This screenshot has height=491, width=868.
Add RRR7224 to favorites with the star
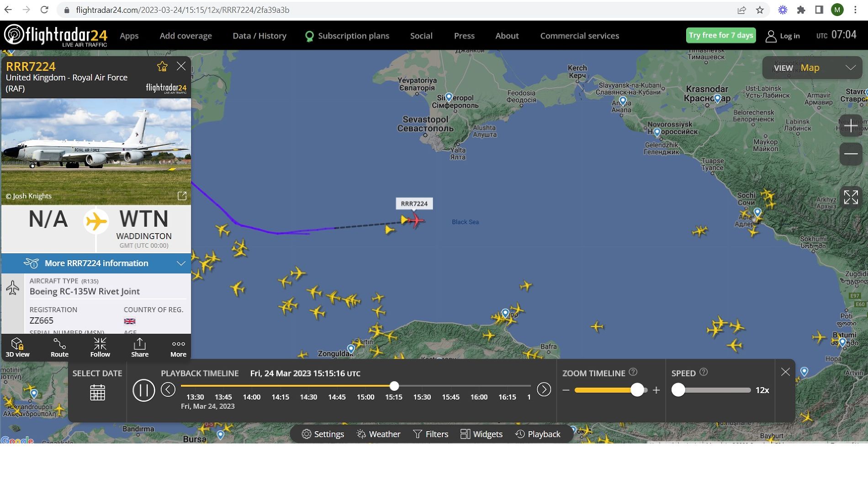pos(162,67)
